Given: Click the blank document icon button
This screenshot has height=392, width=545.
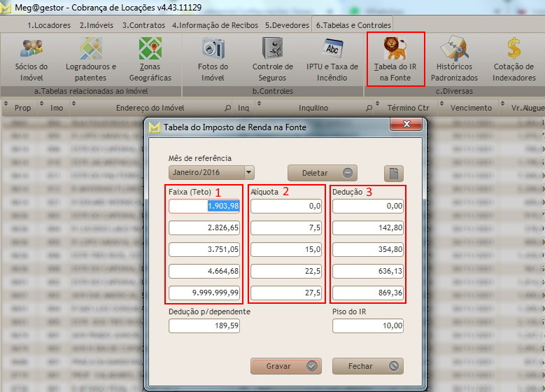Looking at the screenshot, I should click(394, 173).
